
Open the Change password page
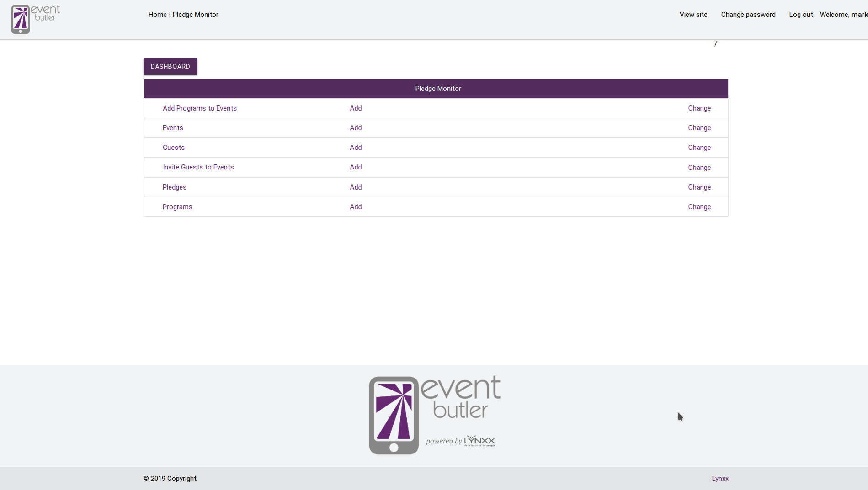pyautogui.click(x=748, y=14)
